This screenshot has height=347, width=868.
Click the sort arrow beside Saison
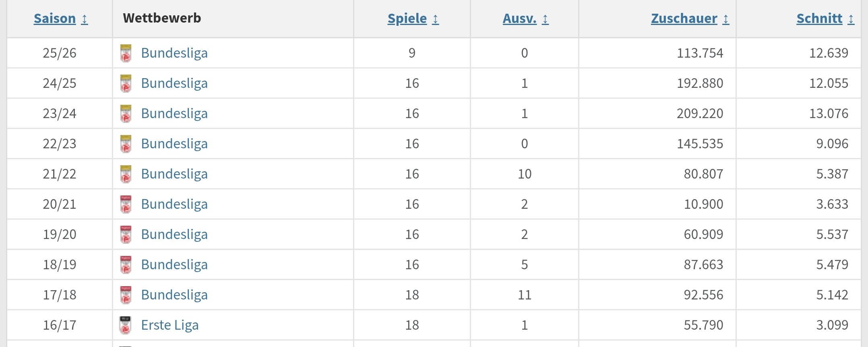click(85, 19)
